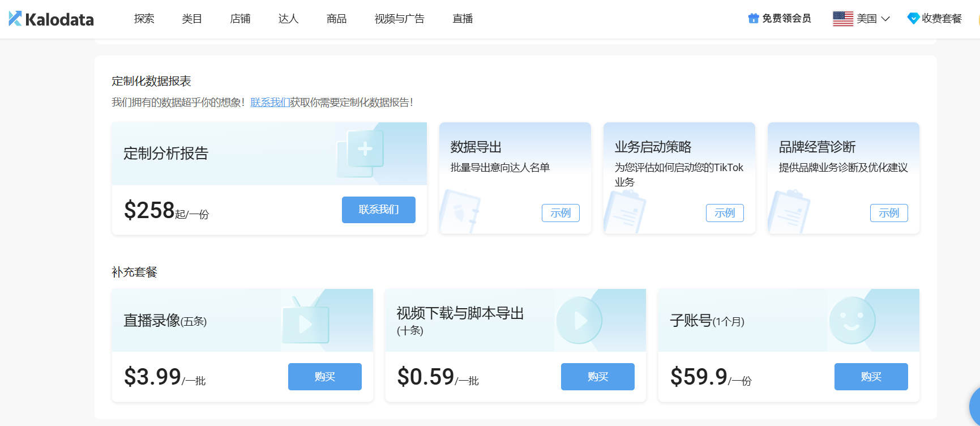Expand the 美国 region dropdown

pos(874,19)
